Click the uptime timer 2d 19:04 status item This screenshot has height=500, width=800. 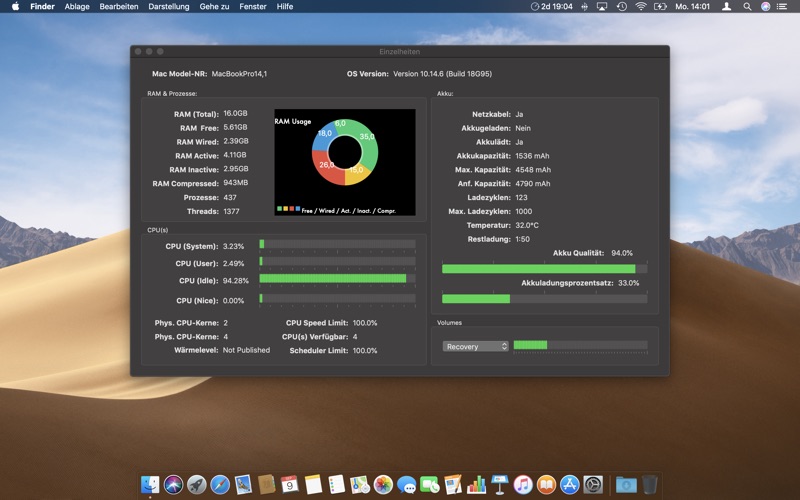pyautogui.click(x=552, y=6)
